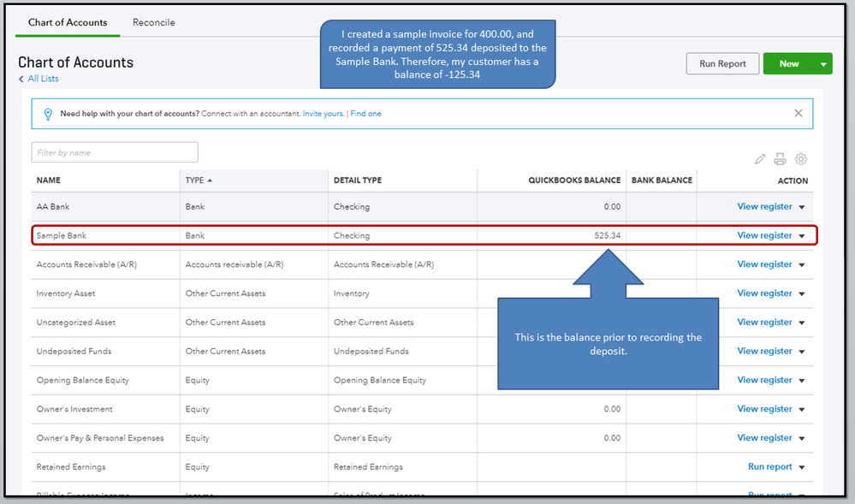Run report for Retained Earnings
This screenshot has height=504, width=855.
pyautogui.click(x=770, y=467)
